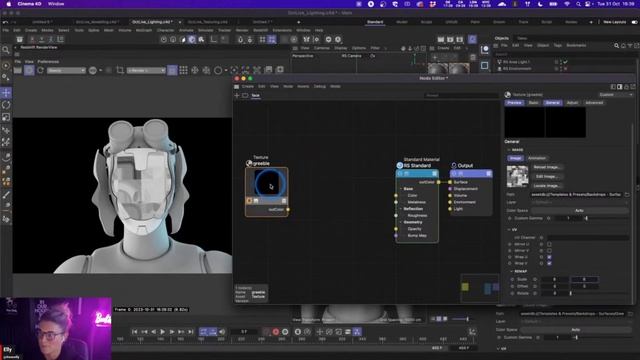The image size is (640, 360).
Task: Click the outColor port on greeble node
Action: 288,209
